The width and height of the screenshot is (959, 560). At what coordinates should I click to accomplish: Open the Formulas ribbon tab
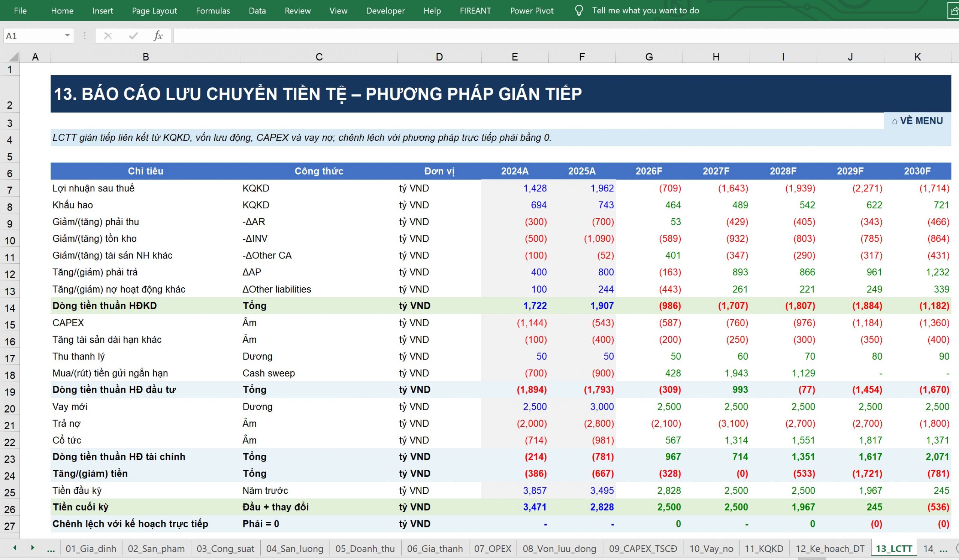point(213,10)
